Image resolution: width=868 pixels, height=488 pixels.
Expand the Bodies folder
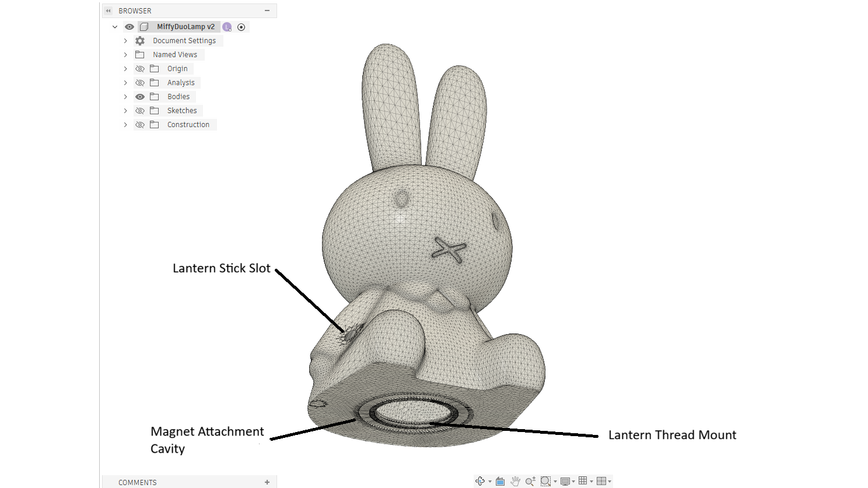click(125, 97)
